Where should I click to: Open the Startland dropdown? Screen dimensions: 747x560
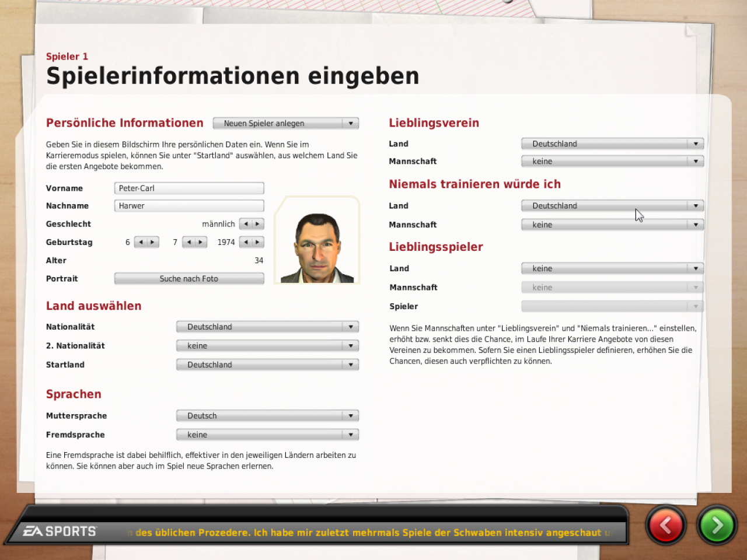267,365
